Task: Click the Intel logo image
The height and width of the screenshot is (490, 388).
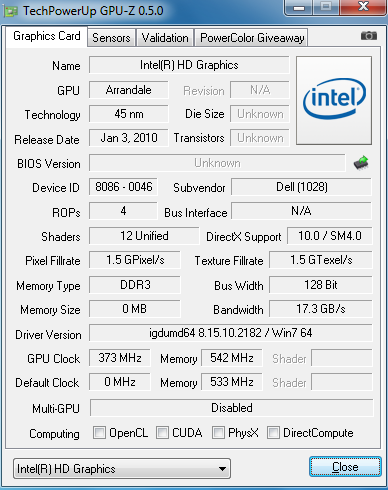Action: tap(334, 100)
